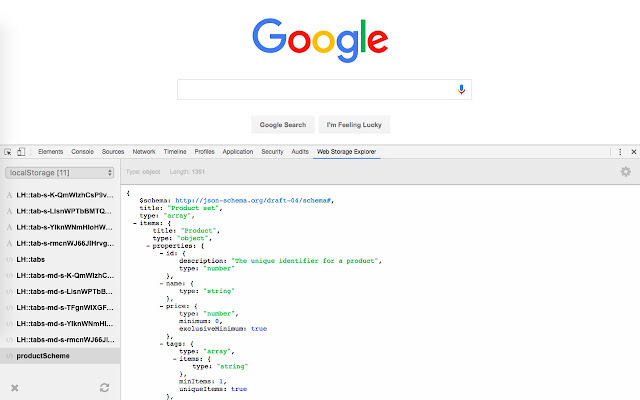Click the inspect element picker icon
The image size is (640, 400).
8,152
